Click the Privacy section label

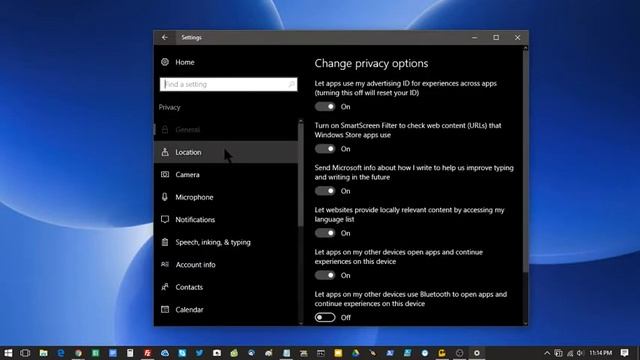tap(169, 107)
